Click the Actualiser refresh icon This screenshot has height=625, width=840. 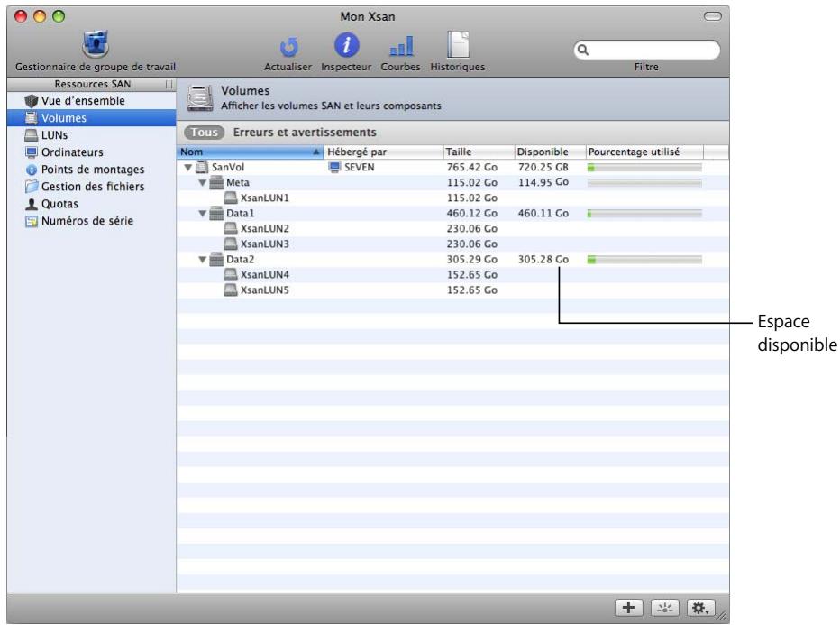point(288,47)
